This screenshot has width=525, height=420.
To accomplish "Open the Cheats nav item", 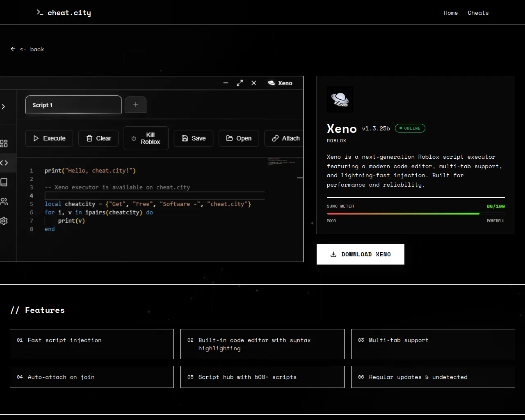I will (478, 13).
